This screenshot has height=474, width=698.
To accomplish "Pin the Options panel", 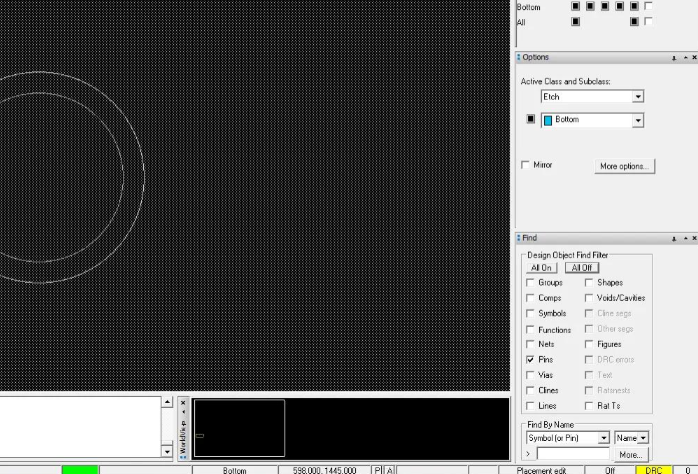I will click(674, 58).
